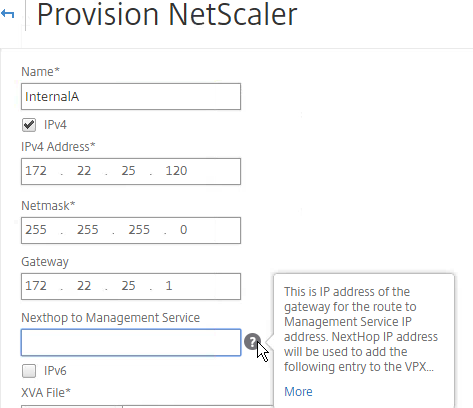Click last octet 0 of Netmask
473x408 pixels.
(184, 230)
